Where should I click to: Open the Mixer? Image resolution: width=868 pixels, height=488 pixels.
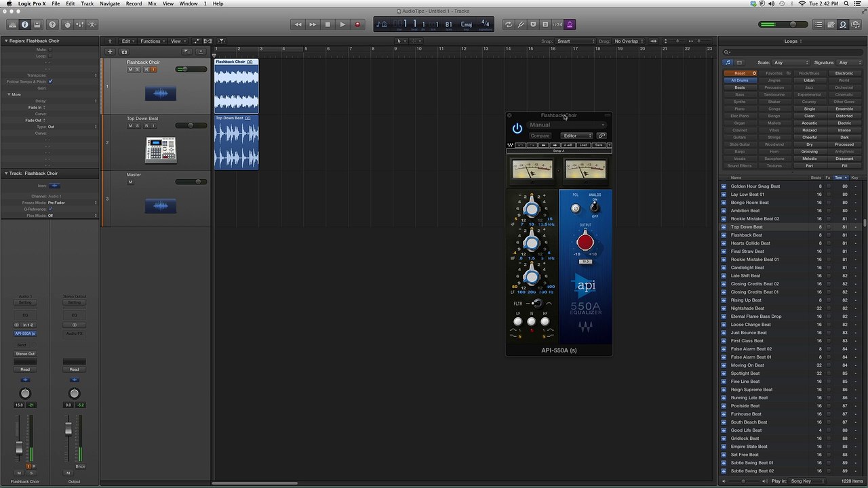79,24
